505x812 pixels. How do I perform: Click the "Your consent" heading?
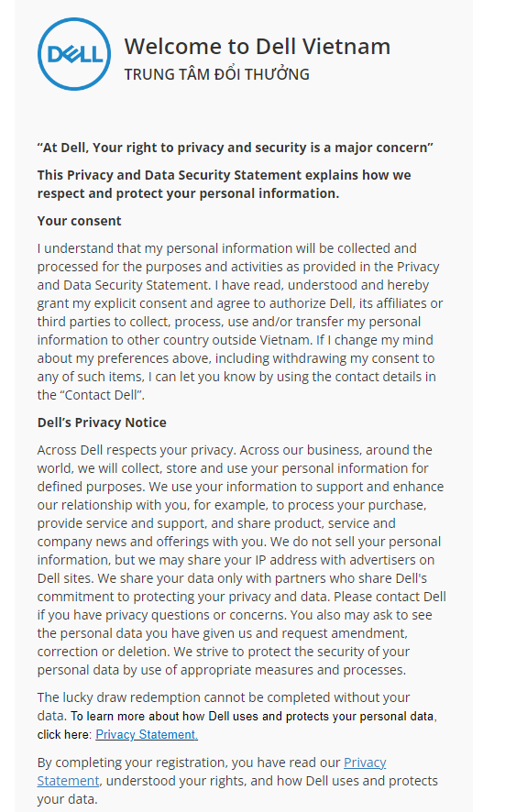coord(79,221)
